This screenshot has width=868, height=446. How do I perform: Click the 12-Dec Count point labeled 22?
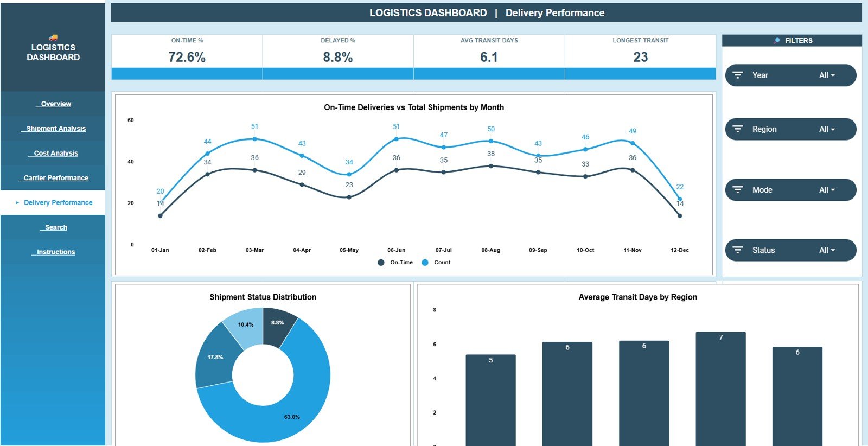click(x=680, y=199)
